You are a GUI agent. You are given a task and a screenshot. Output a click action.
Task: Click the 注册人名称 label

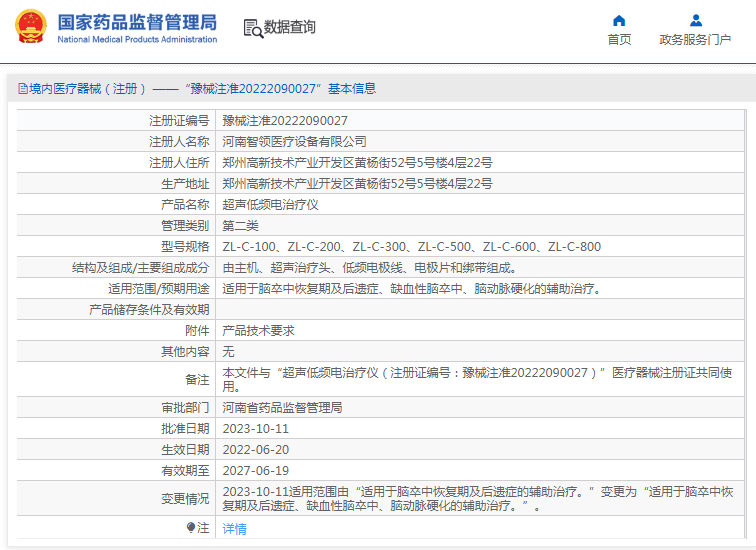click(x=179, y=142)
